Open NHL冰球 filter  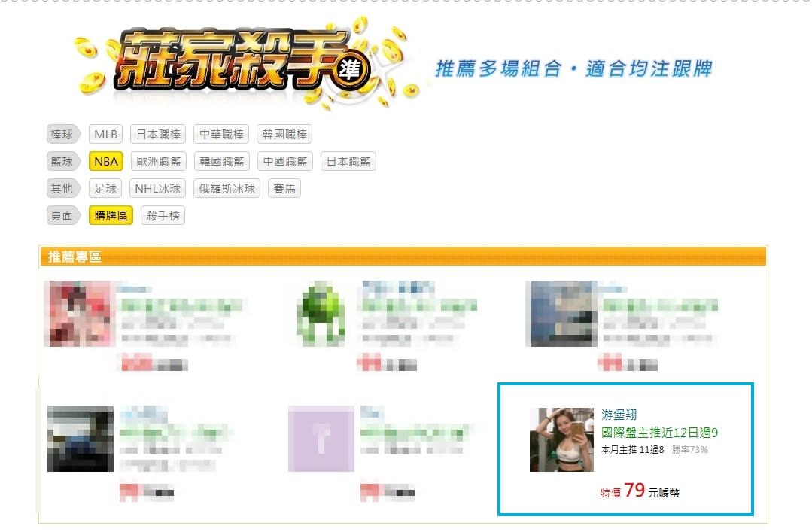coord(157,188)
